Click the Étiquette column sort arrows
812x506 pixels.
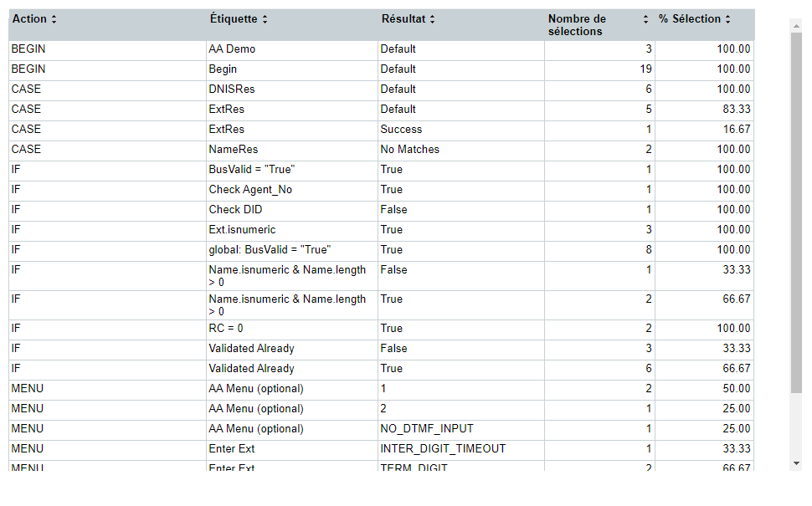click(x=265, y=19)
